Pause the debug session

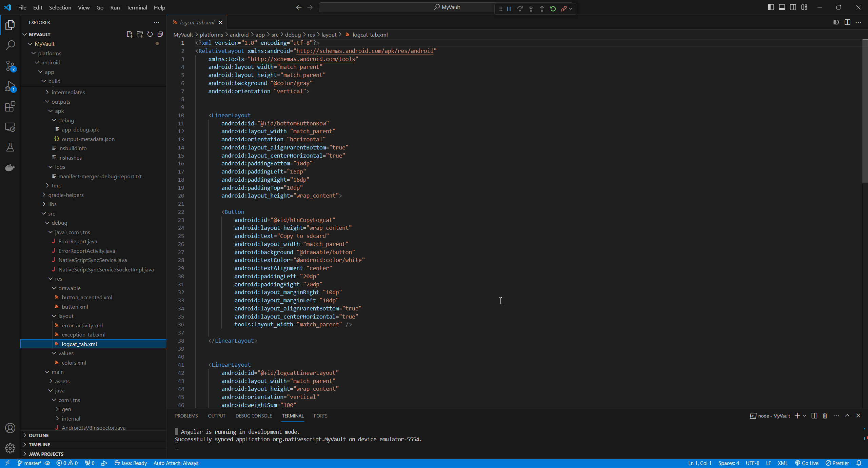click(509, 9)
